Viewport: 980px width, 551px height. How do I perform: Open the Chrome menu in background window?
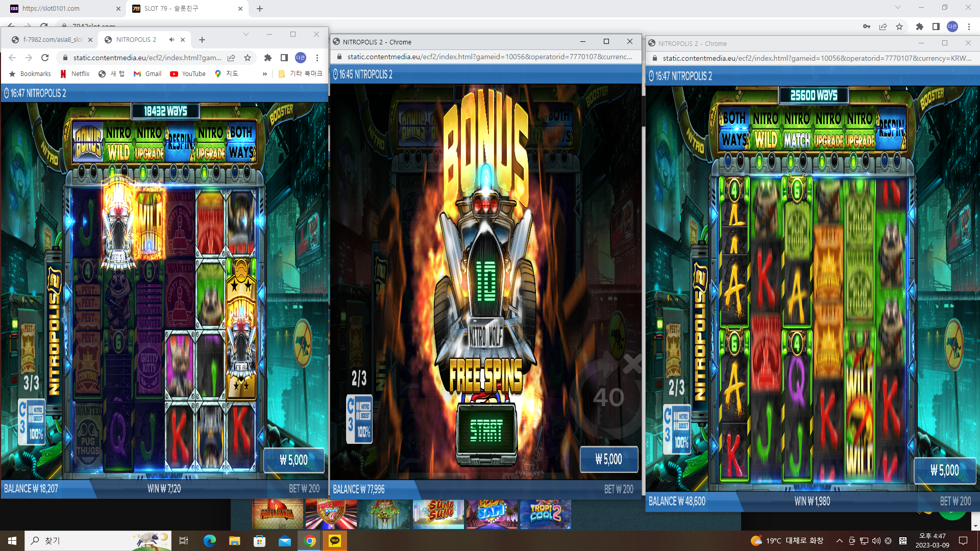(x=969, y=27)
